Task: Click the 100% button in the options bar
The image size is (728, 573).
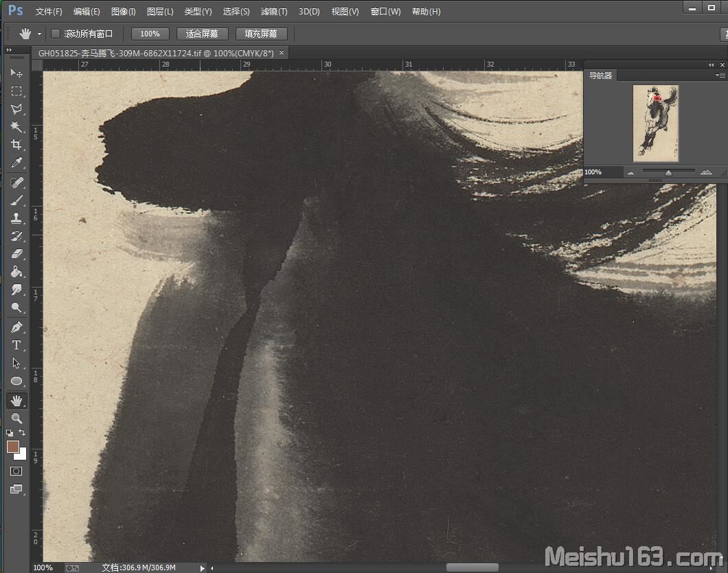Action: point(150,34)
